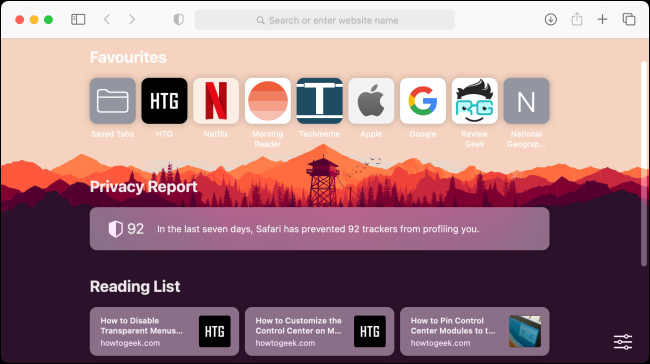Open 'How to Disable Transparent Menus' article

coord(164,331)
